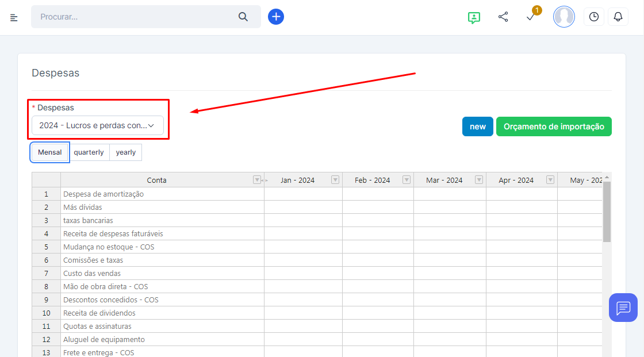Click the clock timesheet icon
644x357 pixels.
593,17
